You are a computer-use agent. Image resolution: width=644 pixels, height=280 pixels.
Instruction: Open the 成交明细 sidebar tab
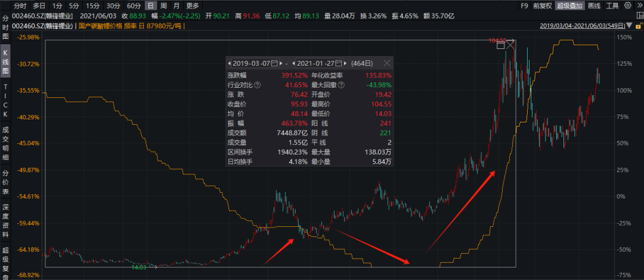click(5, 143)
